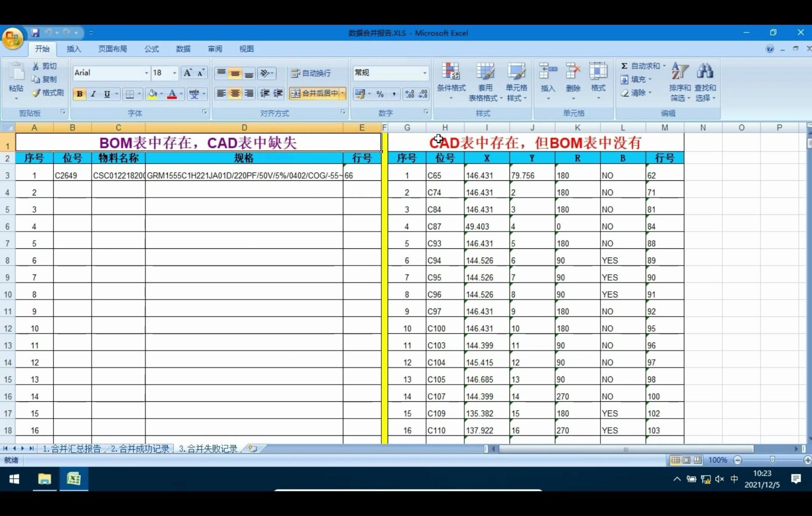Toggle Underline formatting
Image resolution: width=812 pixels, height=516 pixels.
[x=107, y=94]
